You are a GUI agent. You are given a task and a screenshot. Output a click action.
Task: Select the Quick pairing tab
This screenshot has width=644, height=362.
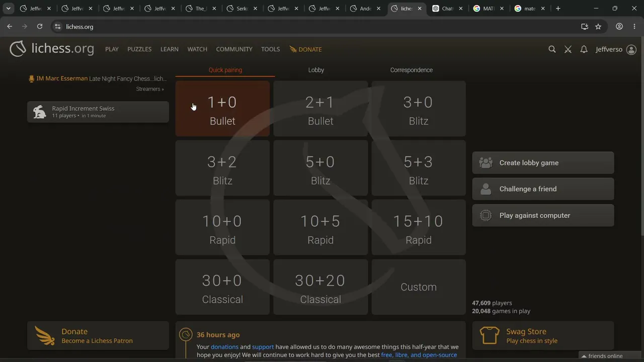[225, 70]
